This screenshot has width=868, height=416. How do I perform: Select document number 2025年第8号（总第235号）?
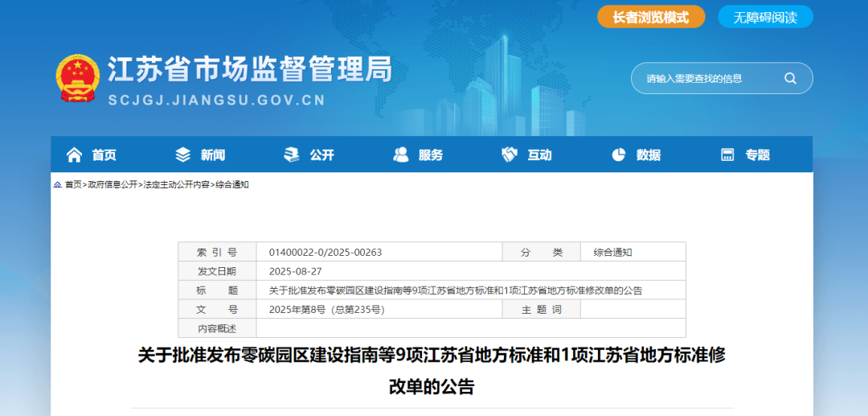(x=326, y=310)
